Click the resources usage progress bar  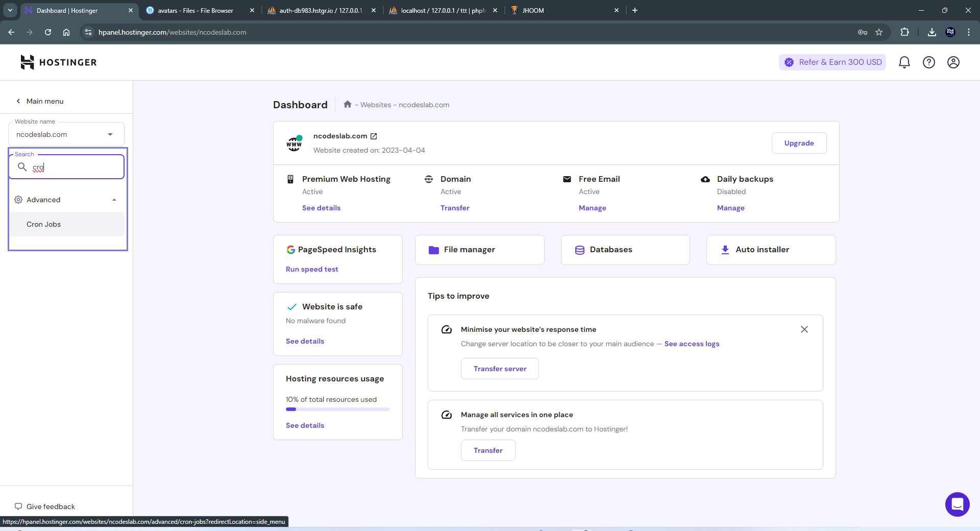tap(338, 409)
